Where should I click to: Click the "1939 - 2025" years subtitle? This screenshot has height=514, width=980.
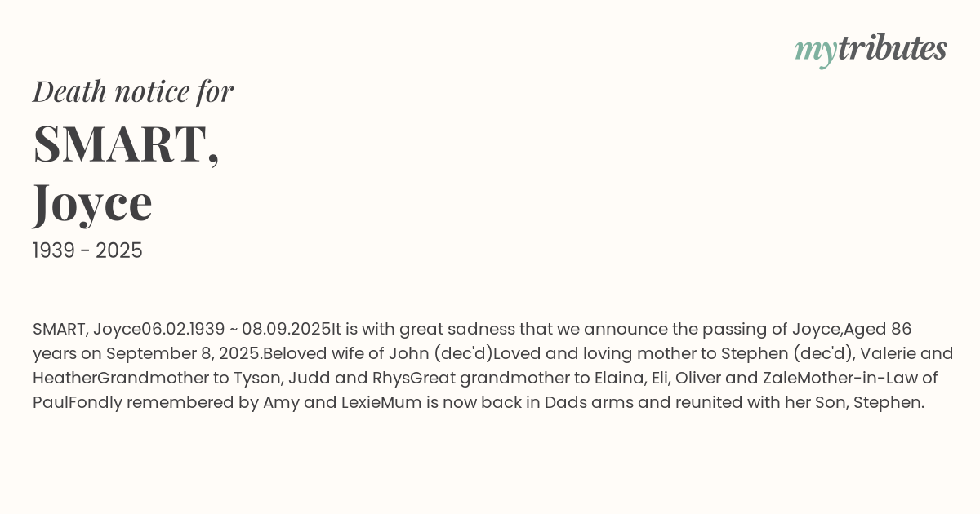click(87, 251)
